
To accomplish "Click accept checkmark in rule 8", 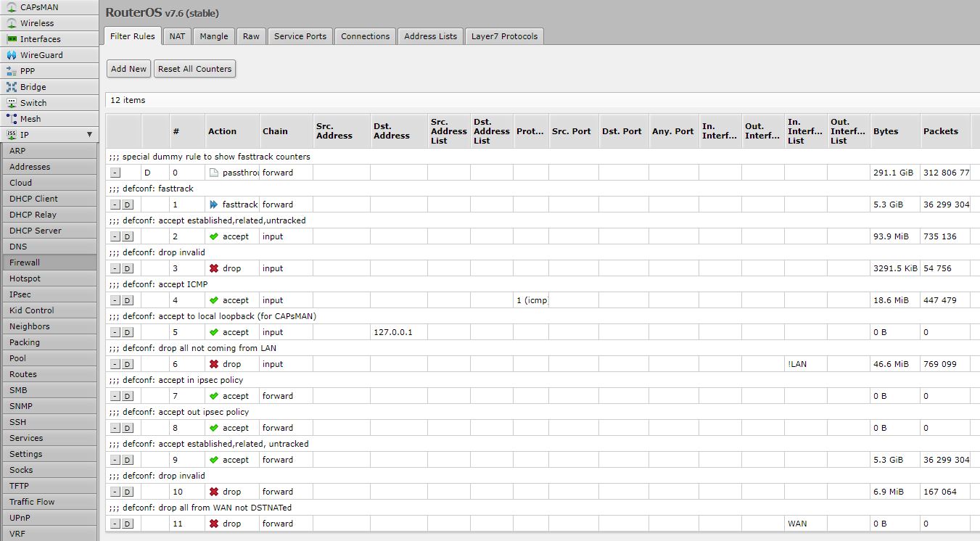I will coord(214,428).
